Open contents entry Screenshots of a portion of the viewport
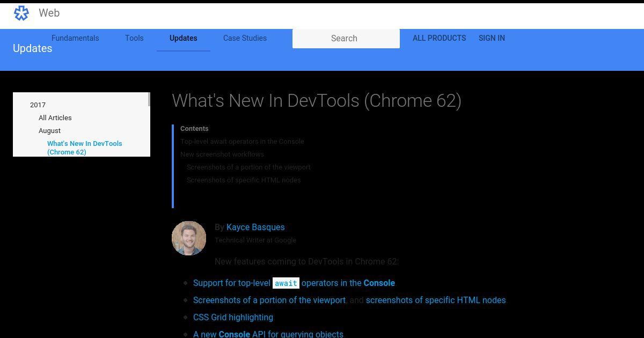 coord(248,167)
